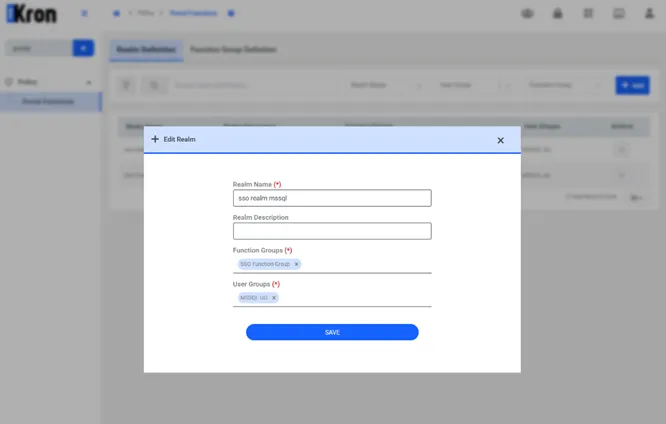Click the Kron logo
Screen dimensions: 666x424
tap(31, 14)
